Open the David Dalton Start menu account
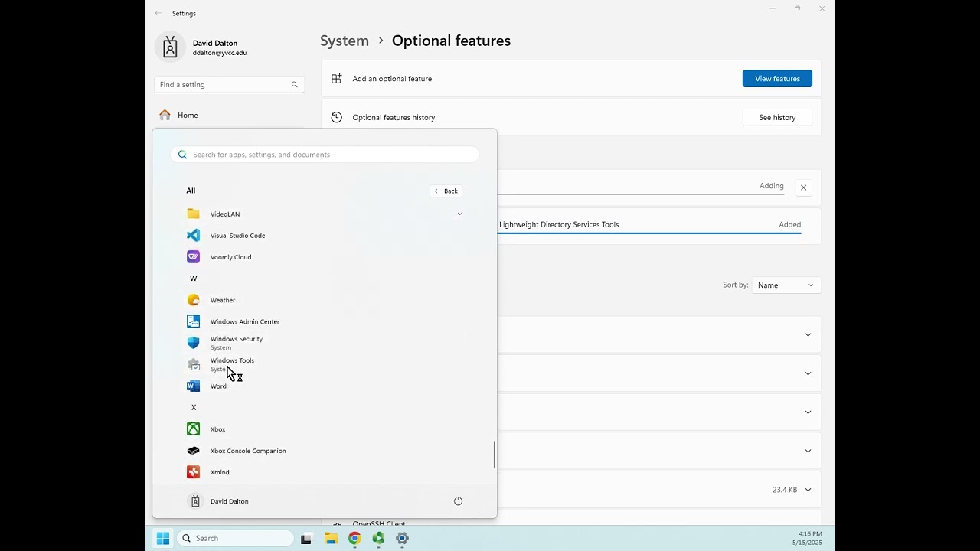The width and height of the screenshot is (980, 551). click(218, 501)
